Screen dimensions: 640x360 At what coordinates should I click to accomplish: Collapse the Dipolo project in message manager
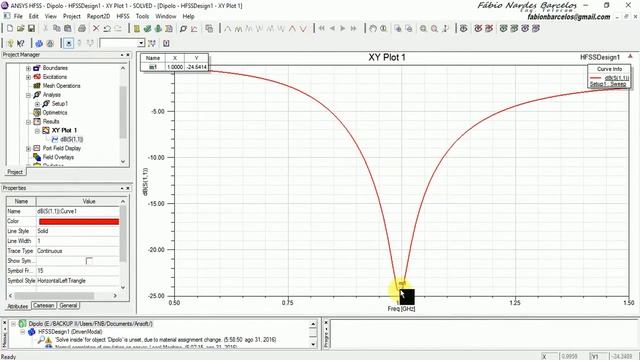[13, 324]
